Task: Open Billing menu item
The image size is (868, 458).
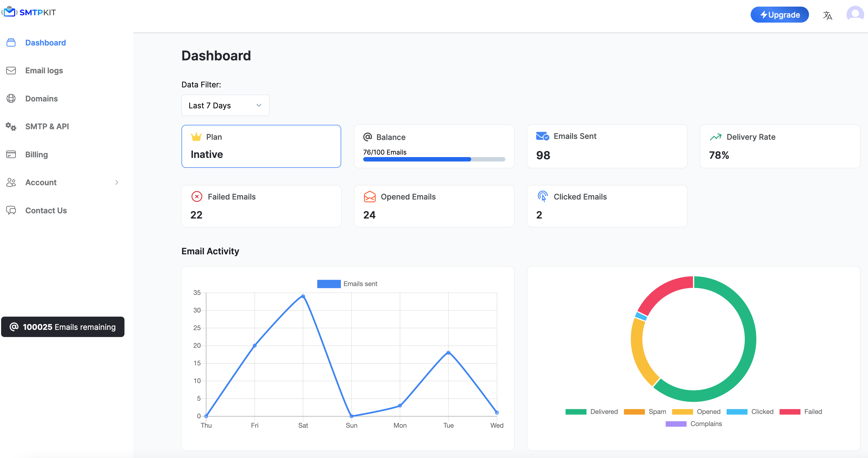Action: click(36, 155)
